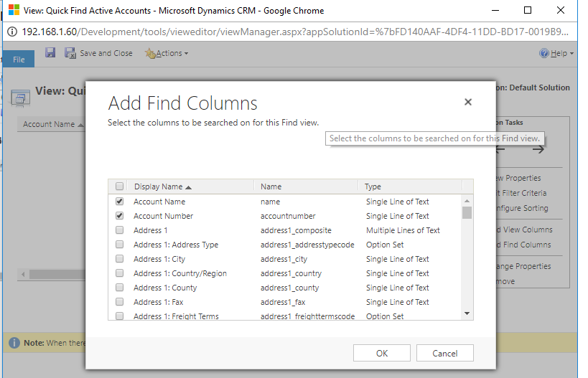
Task: Open the File menu tab
Action: (x=19, y=60)
